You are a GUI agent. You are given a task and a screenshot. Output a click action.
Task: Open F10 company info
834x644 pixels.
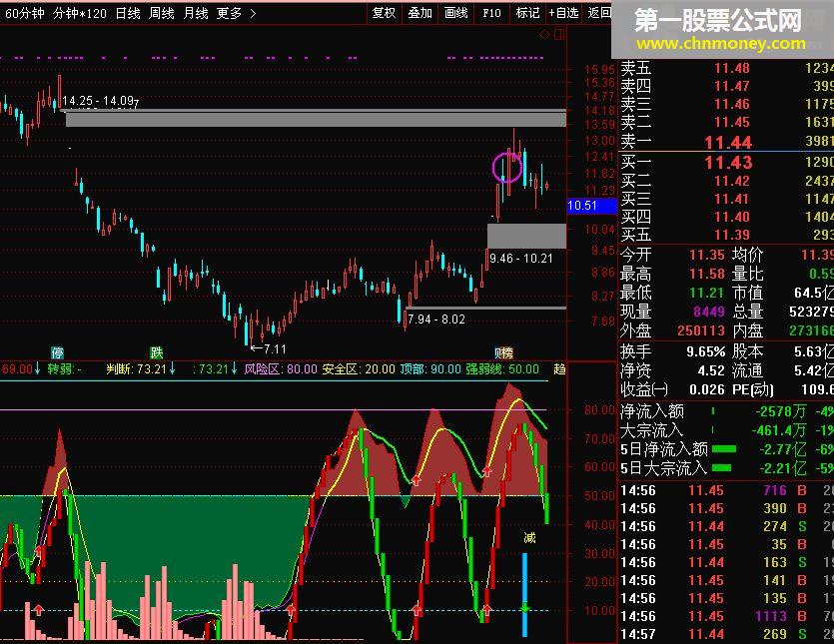(x=491, y=13)
